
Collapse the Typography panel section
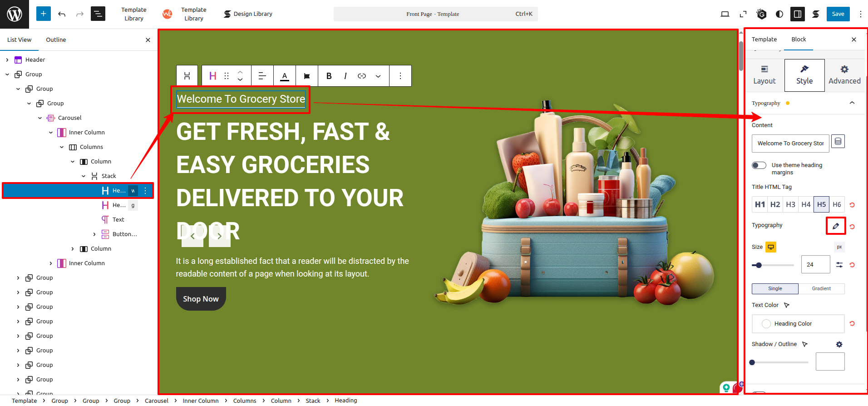pyautogui.click(x=852, y=103)
